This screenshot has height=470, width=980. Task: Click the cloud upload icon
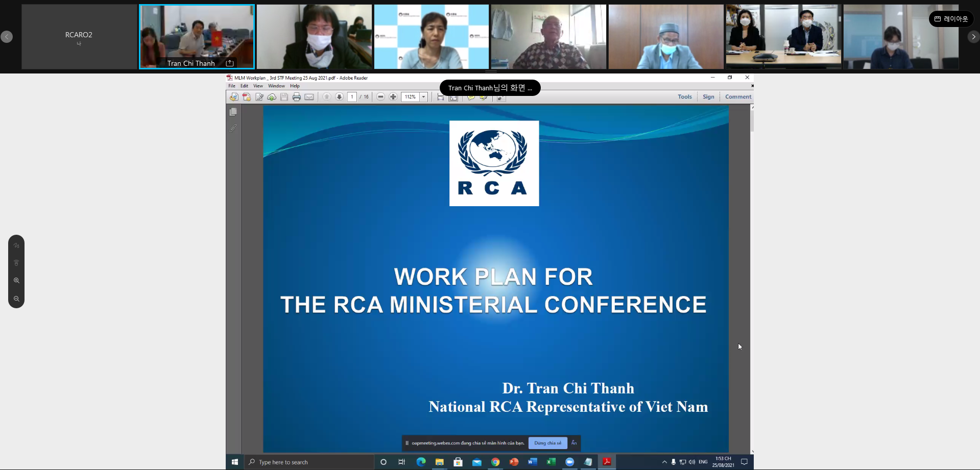272,97
